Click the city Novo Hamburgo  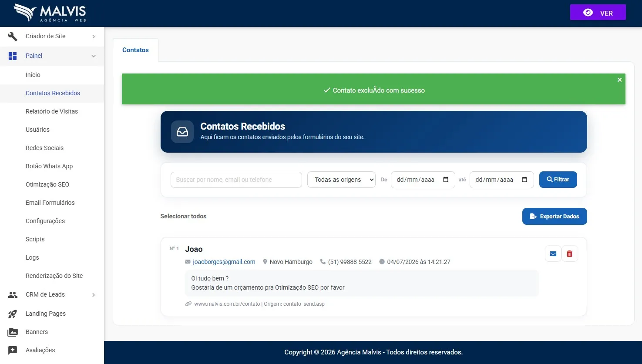[291, 262]
